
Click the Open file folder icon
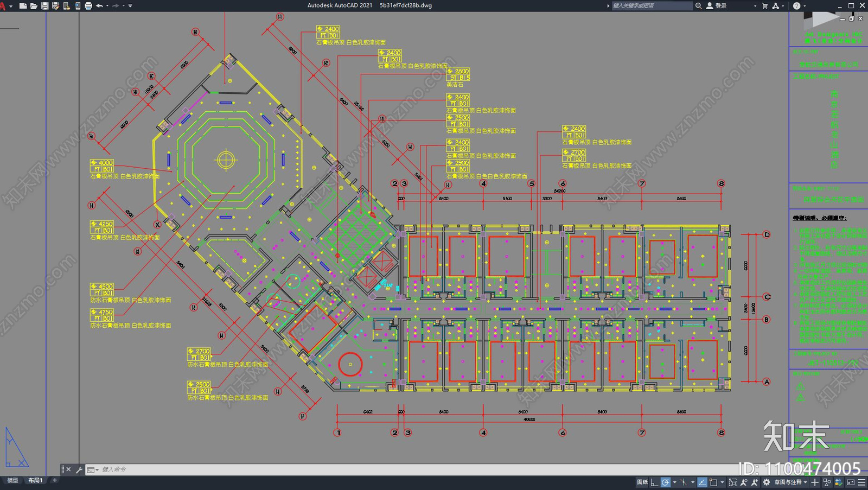pos(34,6)
